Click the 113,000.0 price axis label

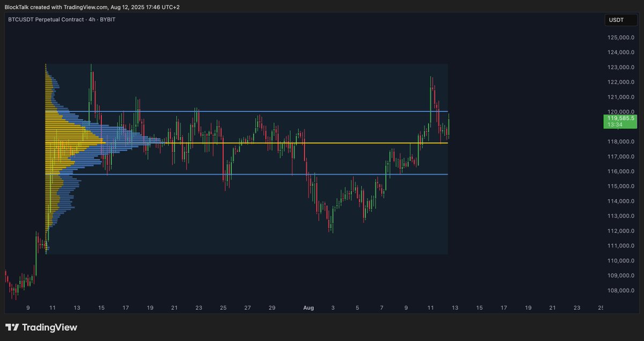621,216
